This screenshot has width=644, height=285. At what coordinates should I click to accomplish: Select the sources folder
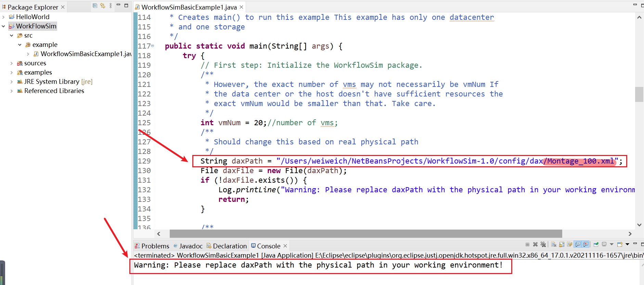[35, 63]
